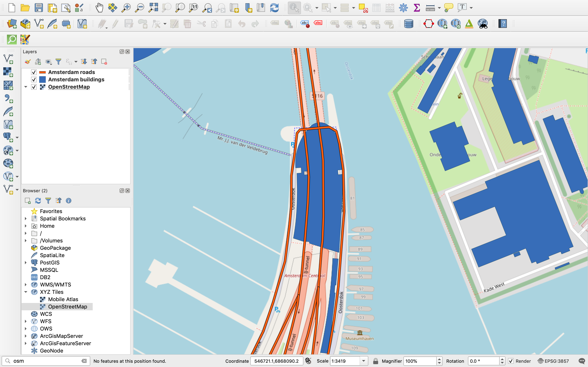Disable the Render checkbox in the status bar

pos(511,361)
